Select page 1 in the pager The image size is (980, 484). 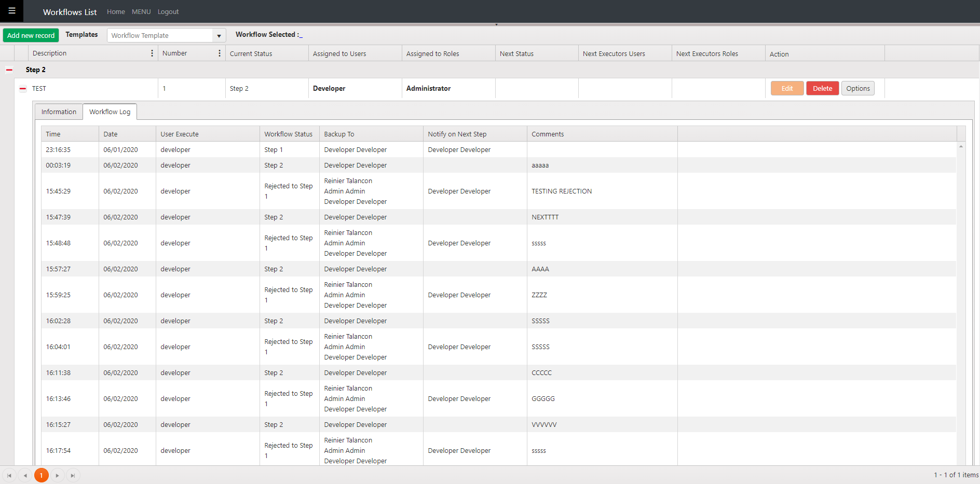42,475
